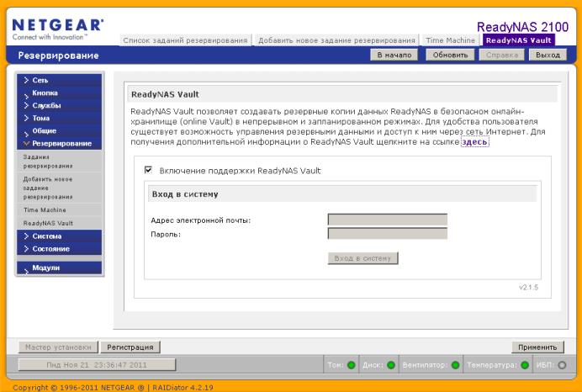Follow the здесь link
Screen dimensions: 582x392
474,142
